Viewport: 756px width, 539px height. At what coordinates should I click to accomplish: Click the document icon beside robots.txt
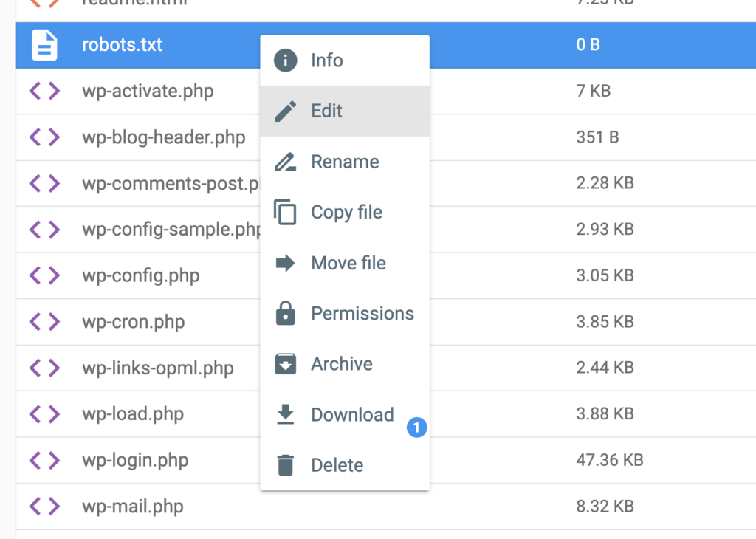coord(44,45)
